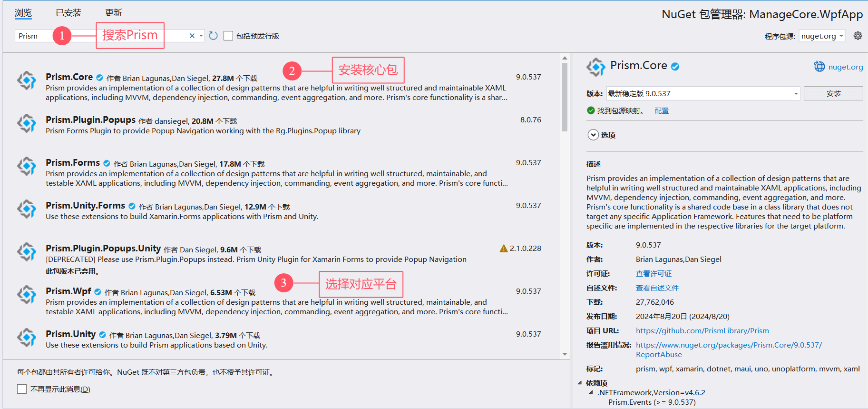Viewport: 868px width, 409px height.
Task: Click the Prism.Unity.Forms package icon
Action: (27, 209)
